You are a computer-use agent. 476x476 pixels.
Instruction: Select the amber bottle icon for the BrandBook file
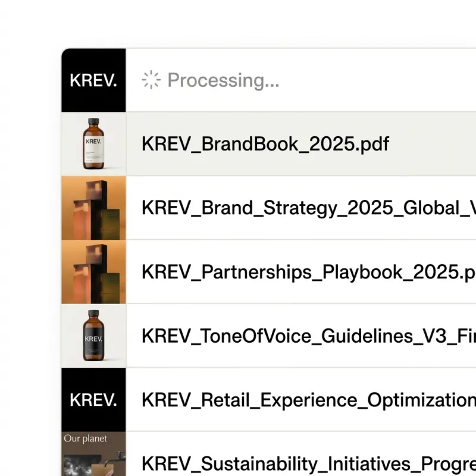coord(93,143)
